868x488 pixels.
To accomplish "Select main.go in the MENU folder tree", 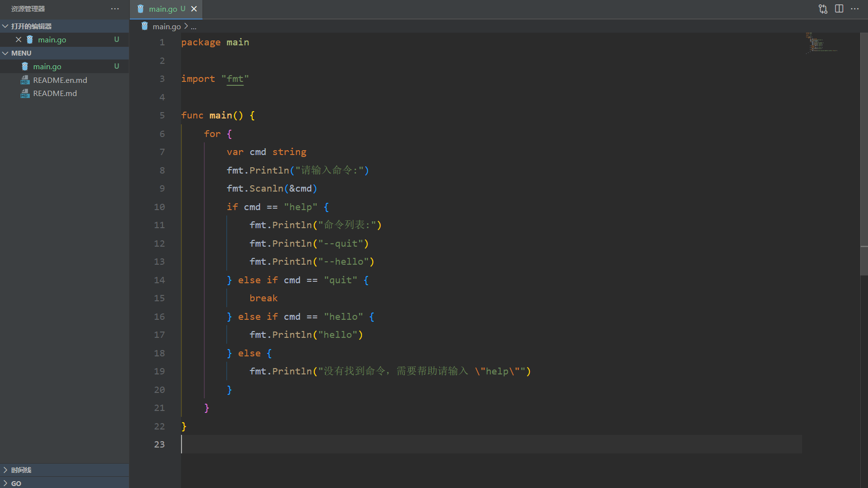I will 47,66.
